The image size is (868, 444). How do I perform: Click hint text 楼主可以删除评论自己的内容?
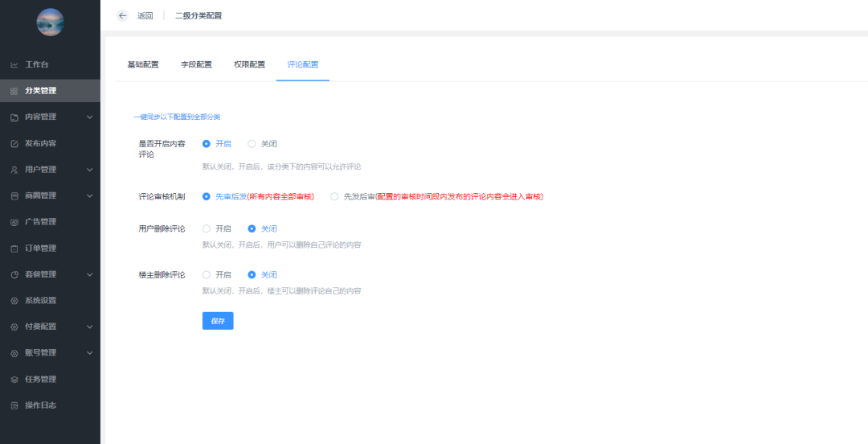point(314,290)
